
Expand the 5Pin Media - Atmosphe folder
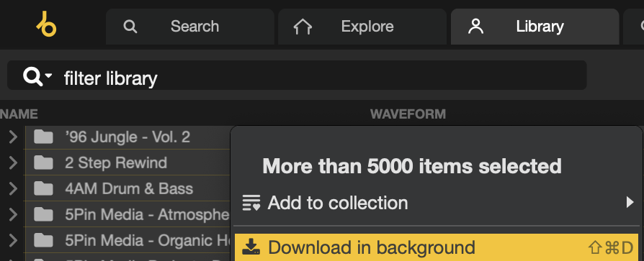tap(13, 214)
